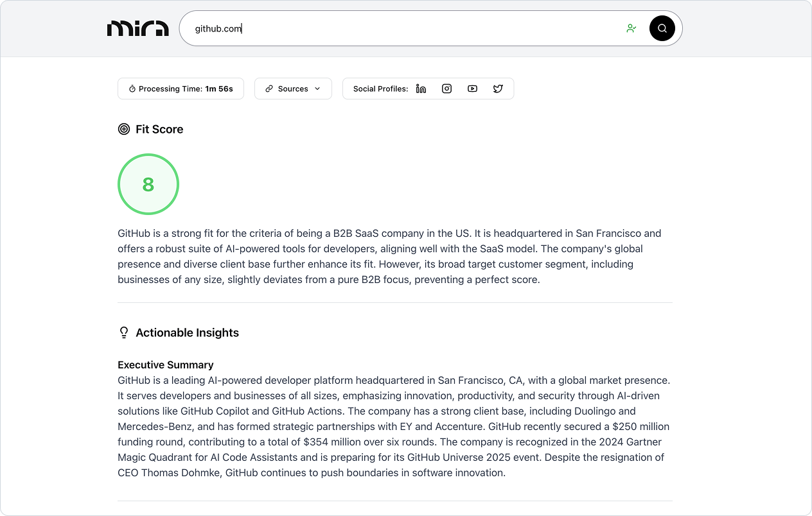The height and width of the screenshot is (516, 812).
Task: Click the green user check icon
Action: (x=631, y=28)
